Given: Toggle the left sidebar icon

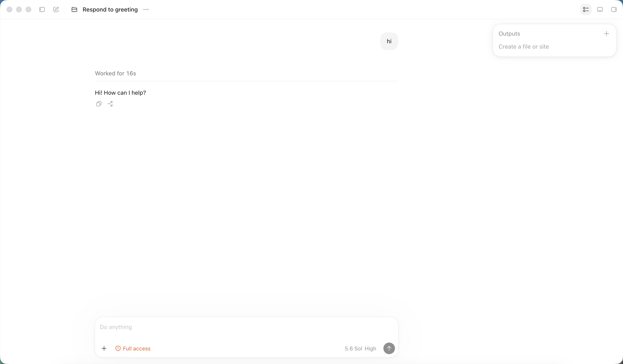Looking at the screenshot, I should [42, 9].
